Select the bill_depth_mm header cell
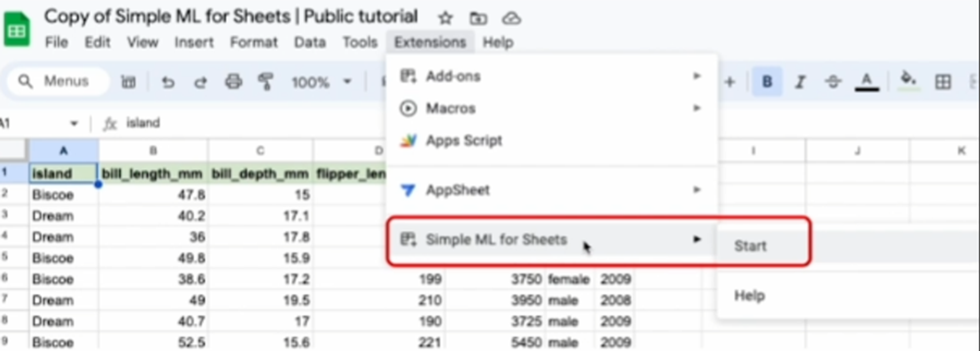The width and height of the screenshot is (980, 351). pyautogui.click(x=260, y=173)
